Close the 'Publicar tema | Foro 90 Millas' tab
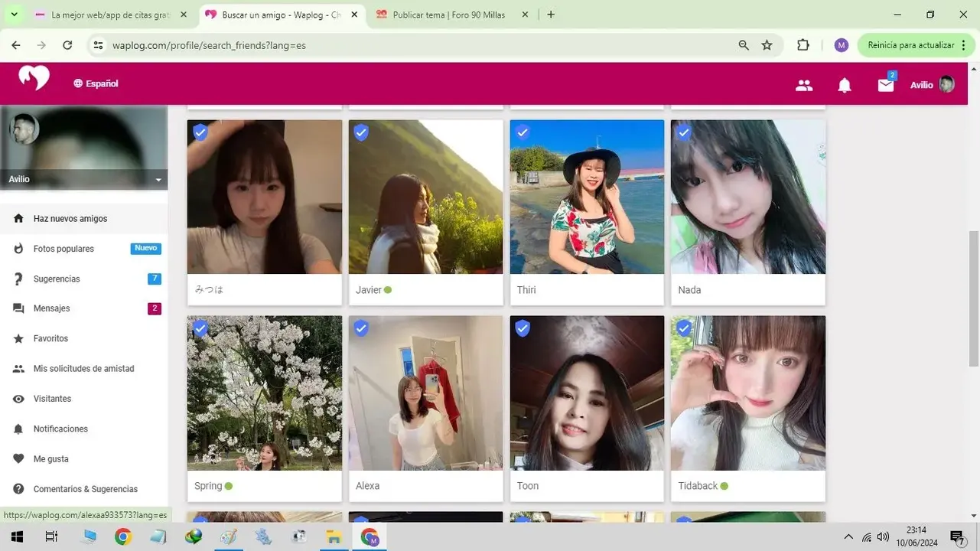The image size is (980, 551). pyautogui.click(x=524, y=15)
